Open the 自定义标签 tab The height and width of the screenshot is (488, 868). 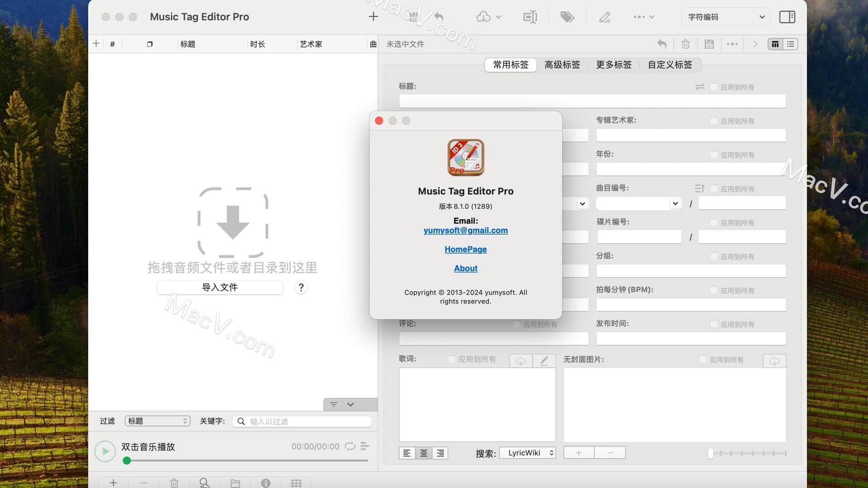coord(670,65)
